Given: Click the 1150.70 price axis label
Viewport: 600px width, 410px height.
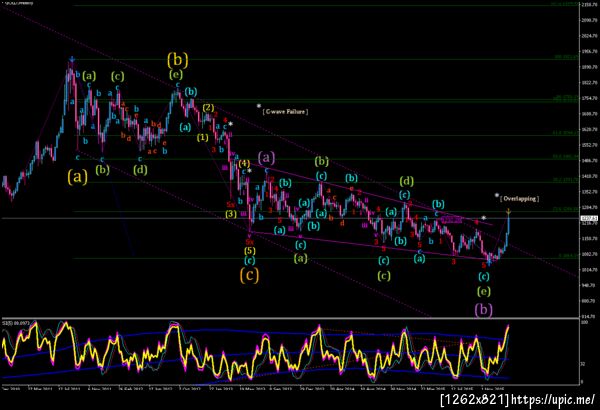Looking at the screenshot, I should pos(587,238).
